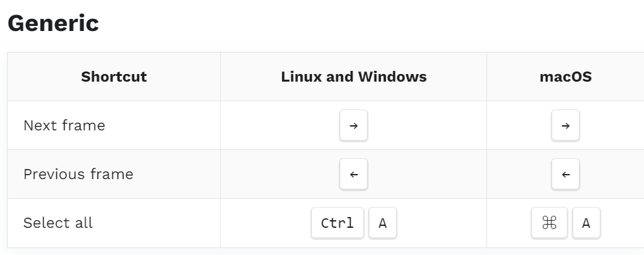This screenshot has width=644, height=255.
Task: Click the Ctrl key badge
Action: point(337,223)
